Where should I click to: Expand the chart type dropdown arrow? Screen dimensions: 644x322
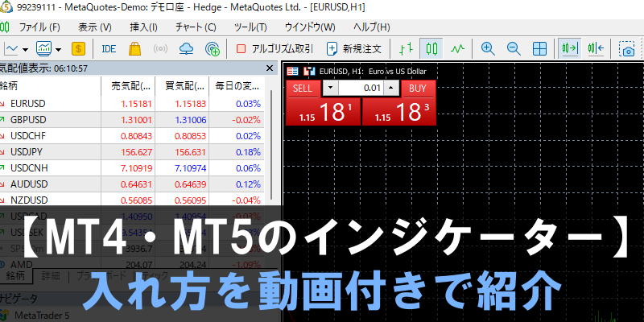click(x=25, y=50)
